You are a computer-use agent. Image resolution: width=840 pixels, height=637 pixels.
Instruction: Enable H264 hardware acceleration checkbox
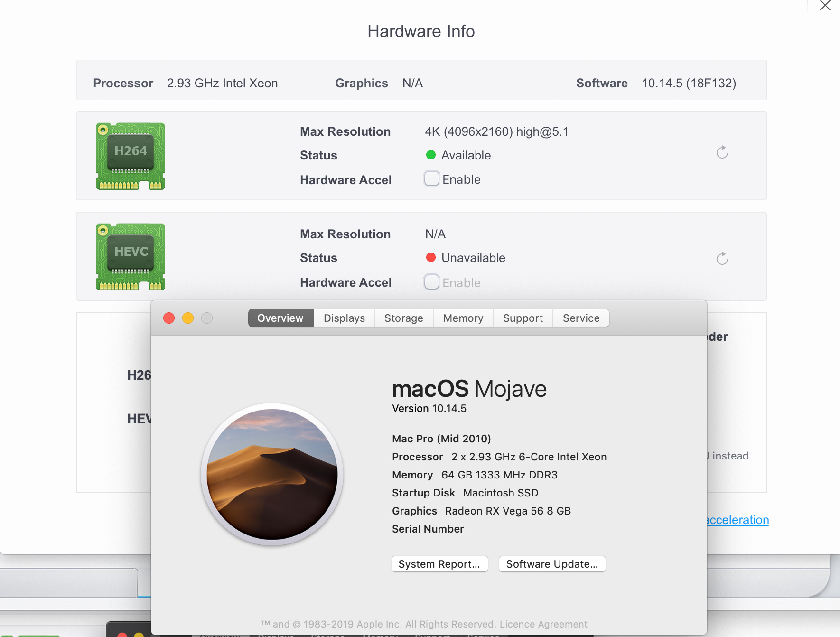coord(431,179)
